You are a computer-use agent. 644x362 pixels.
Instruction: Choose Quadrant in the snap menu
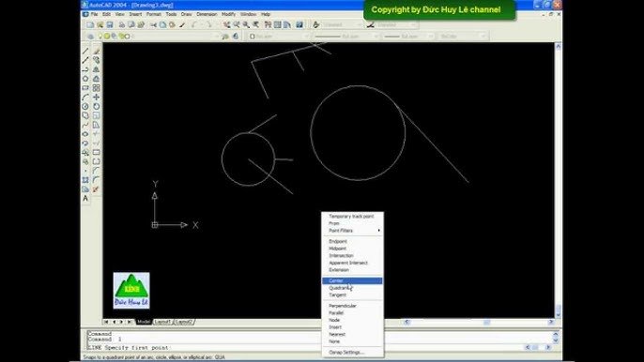click(x=352, y=288)
